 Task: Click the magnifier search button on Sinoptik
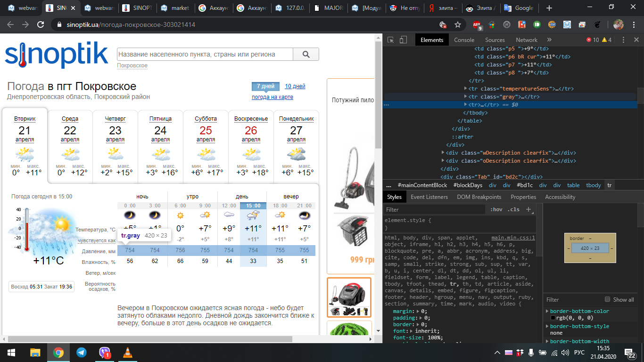pos(305,54)
